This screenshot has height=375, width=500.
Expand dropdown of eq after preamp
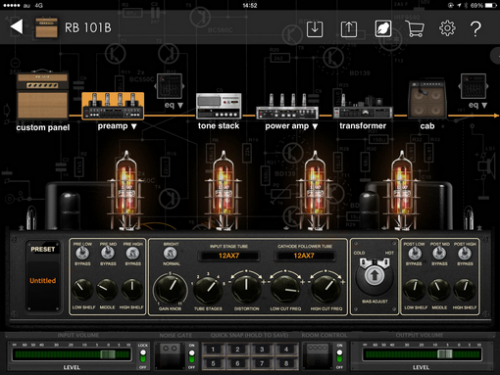point(180,105)
